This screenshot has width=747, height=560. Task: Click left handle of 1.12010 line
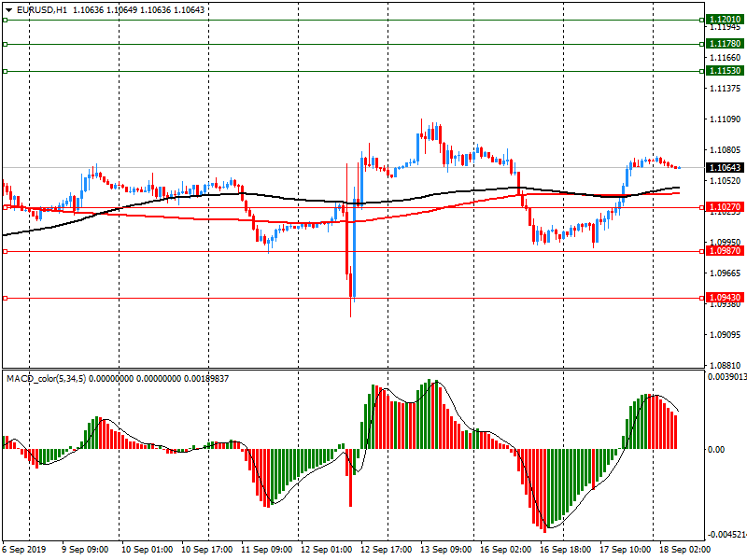pos(6,20)
